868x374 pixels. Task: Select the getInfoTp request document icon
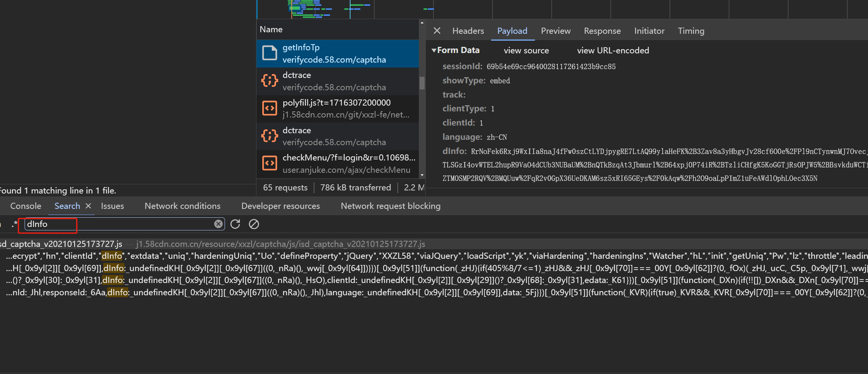coord(269,53)
